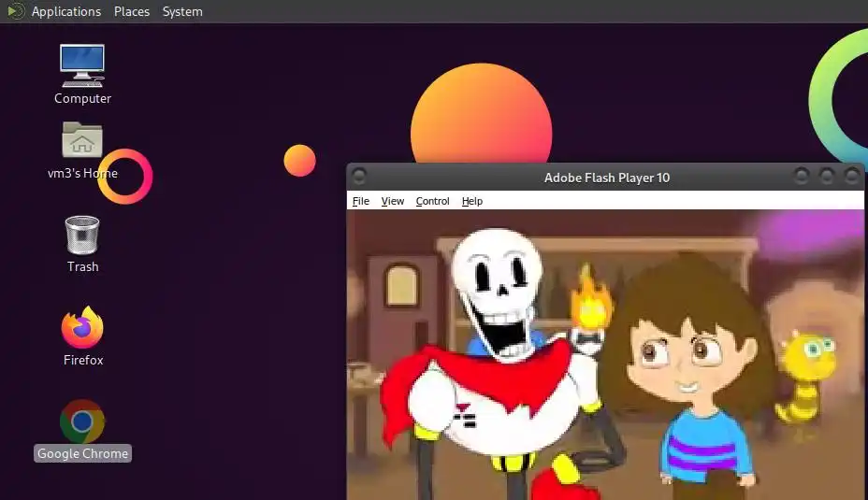Open the File menu in Flash Player
The width and height of the screenshot is (868, 500).
coord(360,201)
